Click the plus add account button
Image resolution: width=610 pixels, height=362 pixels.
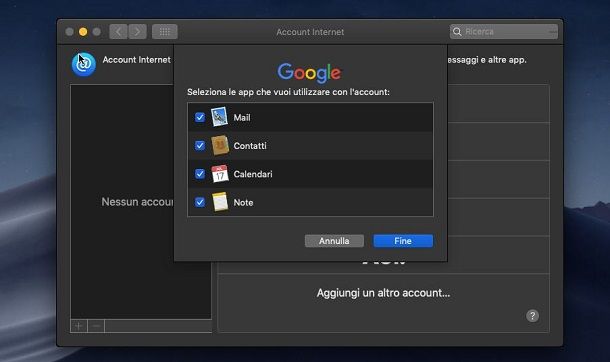79,326
